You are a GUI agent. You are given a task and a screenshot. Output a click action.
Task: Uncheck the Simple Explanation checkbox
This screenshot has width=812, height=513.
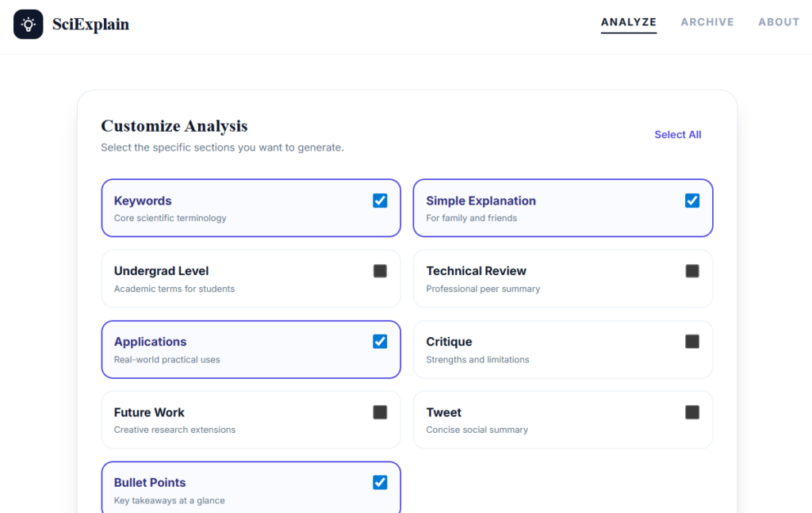692,201
